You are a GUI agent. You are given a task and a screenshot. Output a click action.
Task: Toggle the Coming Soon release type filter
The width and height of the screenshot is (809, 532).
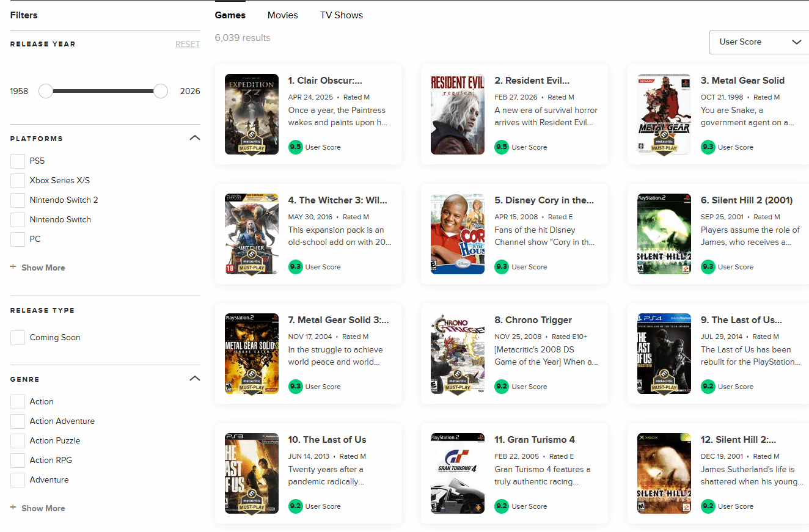click(18, 338)
